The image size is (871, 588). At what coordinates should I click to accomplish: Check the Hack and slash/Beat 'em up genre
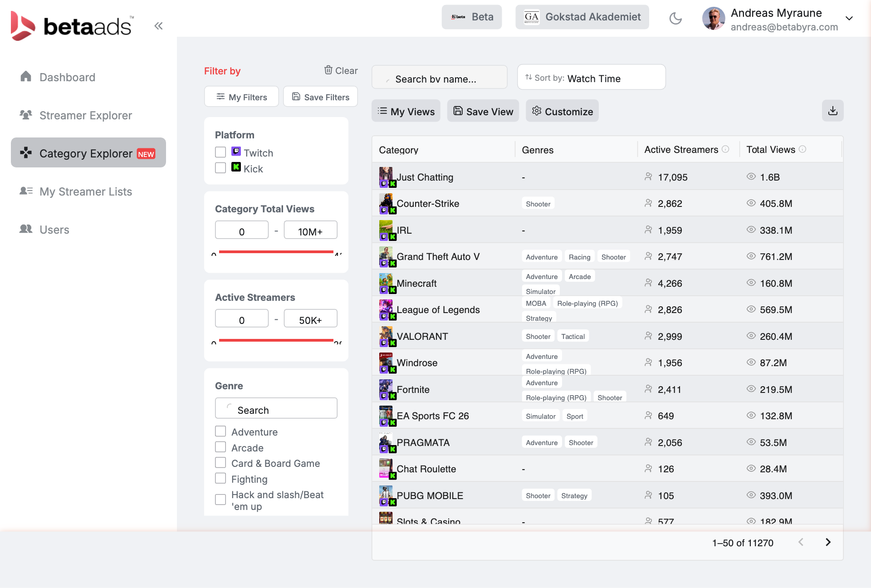point(220,500)
